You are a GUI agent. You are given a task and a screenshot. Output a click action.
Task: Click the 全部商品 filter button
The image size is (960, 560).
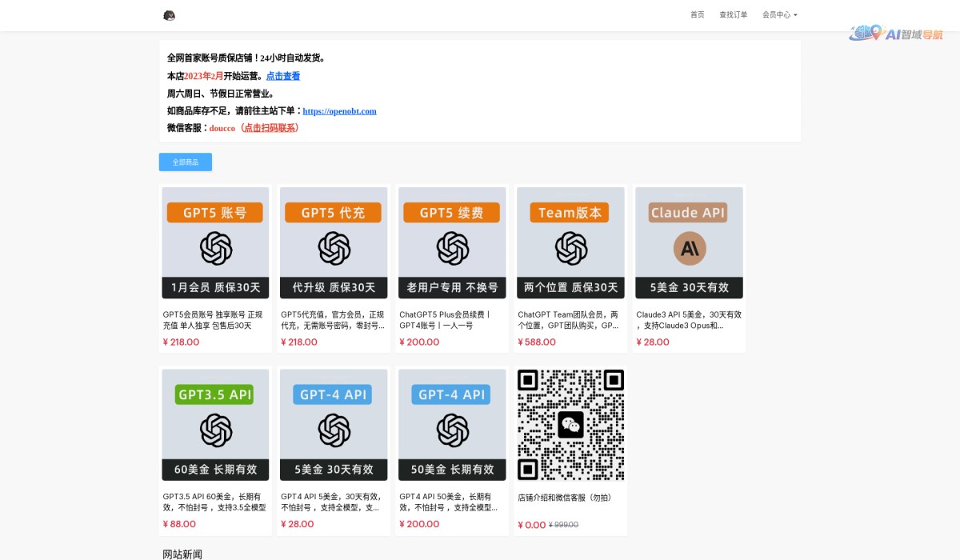(x=185, y=162)
